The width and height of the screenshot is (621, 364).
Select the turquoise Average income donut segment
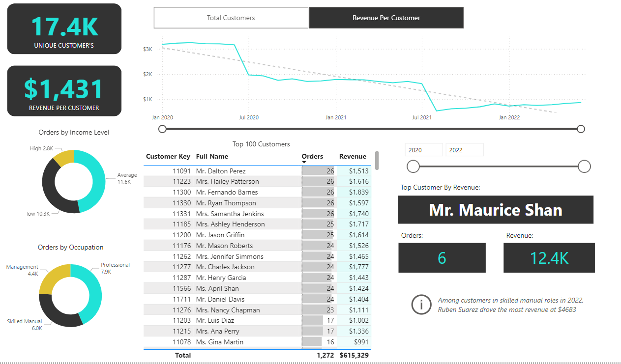click(96, 182)
